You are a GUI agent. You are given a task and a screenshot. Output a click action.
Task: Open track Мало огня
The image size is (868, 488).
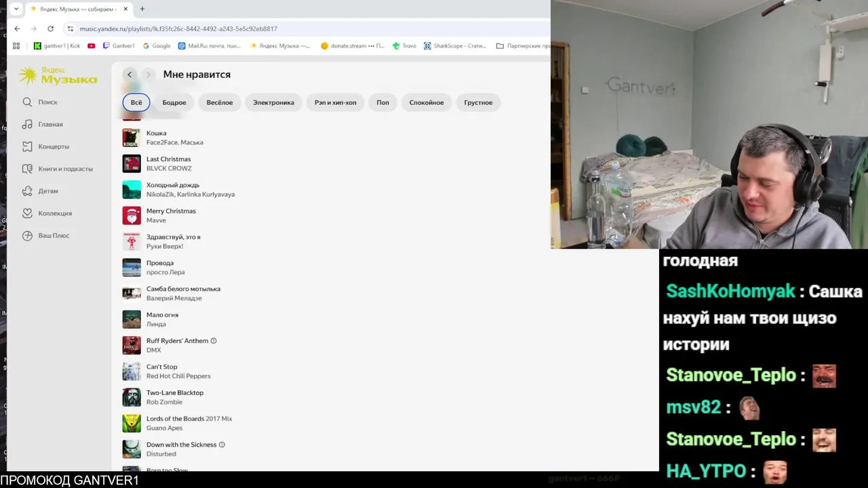tap(162, 314)
